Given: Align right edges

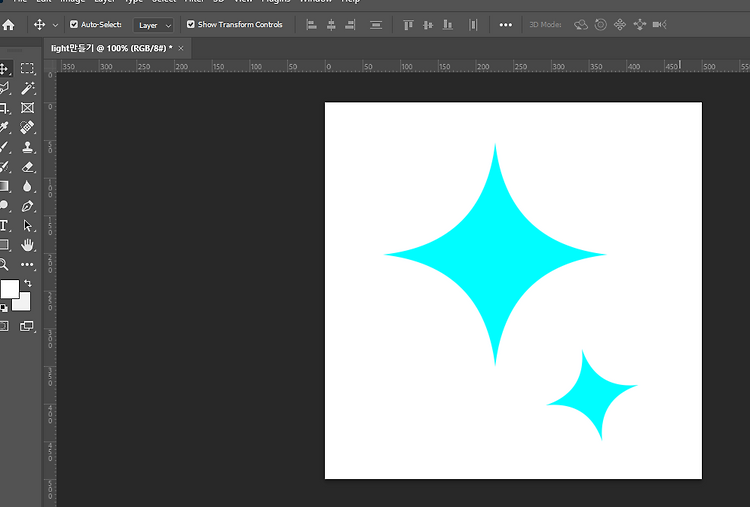Looking at the screenshot, I should (350, 24).
